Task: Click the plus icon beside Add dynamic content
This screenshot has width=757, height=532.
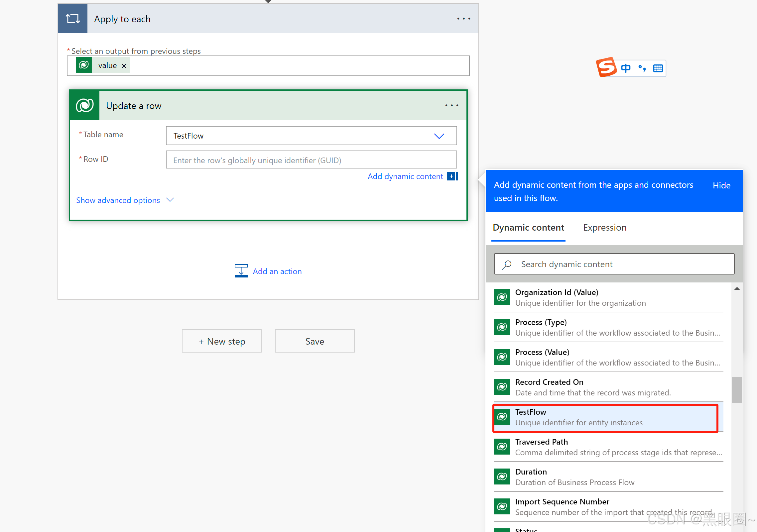Action: point(452,176)
